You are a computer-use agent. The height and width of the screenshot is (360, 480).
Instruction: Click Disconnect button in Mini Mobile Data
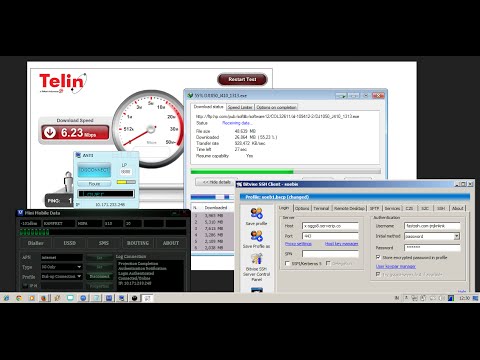coord(99,276)
